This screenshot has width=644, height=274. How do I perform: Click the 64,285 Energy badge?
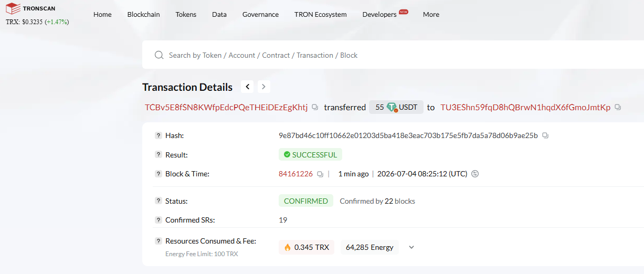click(x=369, y=247)
